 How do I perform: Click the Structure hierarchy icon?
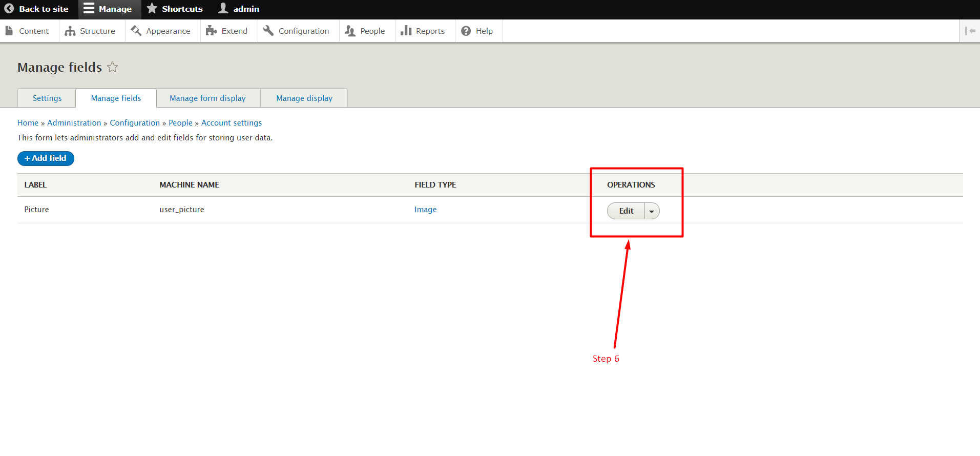[70, 31]
